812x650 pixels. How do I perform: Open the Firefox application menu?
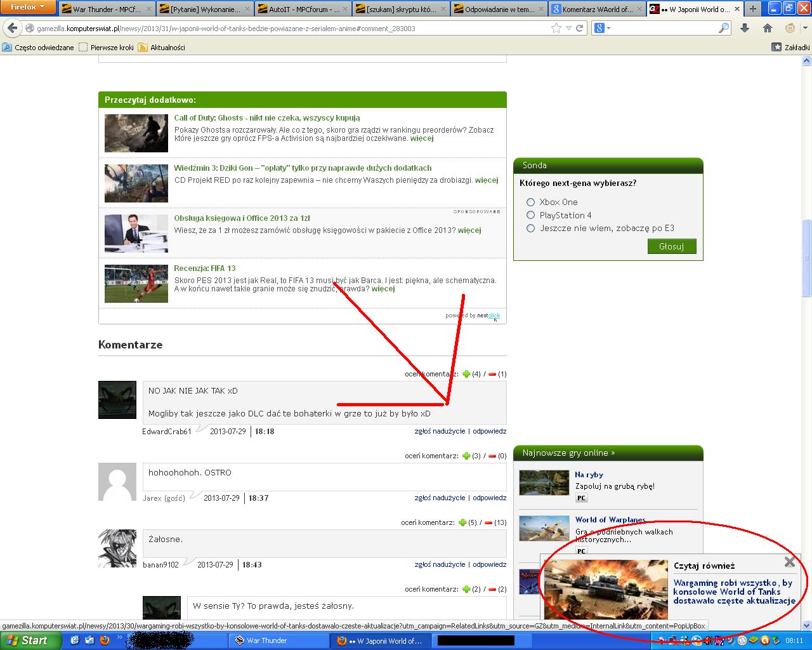pos(29,7)
